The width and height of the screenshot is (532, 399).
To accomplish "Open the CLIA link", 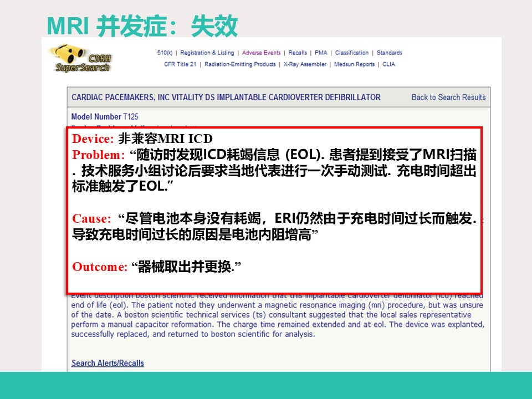I will click(389, 64).
